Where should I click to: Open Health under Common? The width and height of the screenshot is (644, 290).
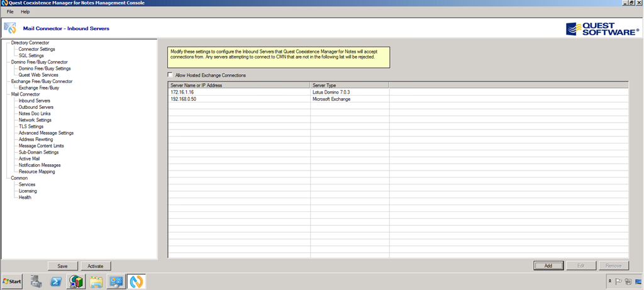click(x=25, y=197)
